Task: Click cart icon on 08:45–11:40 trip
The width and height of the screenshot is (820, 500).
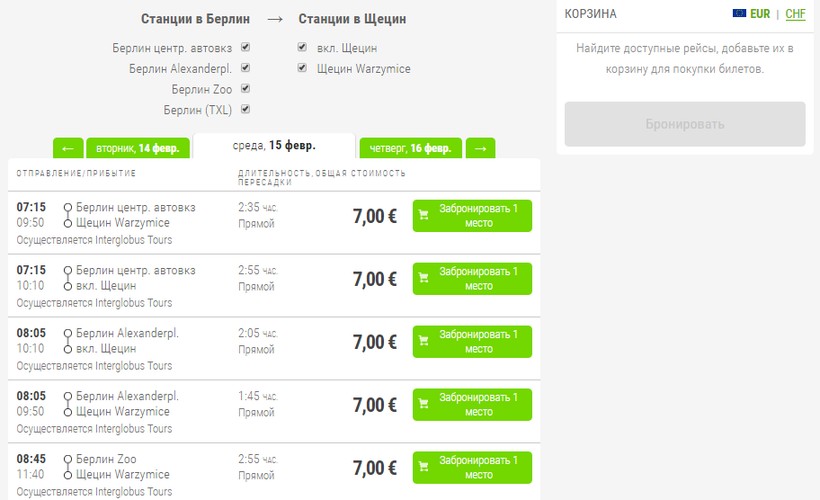Action: click(x=424, y=467)
